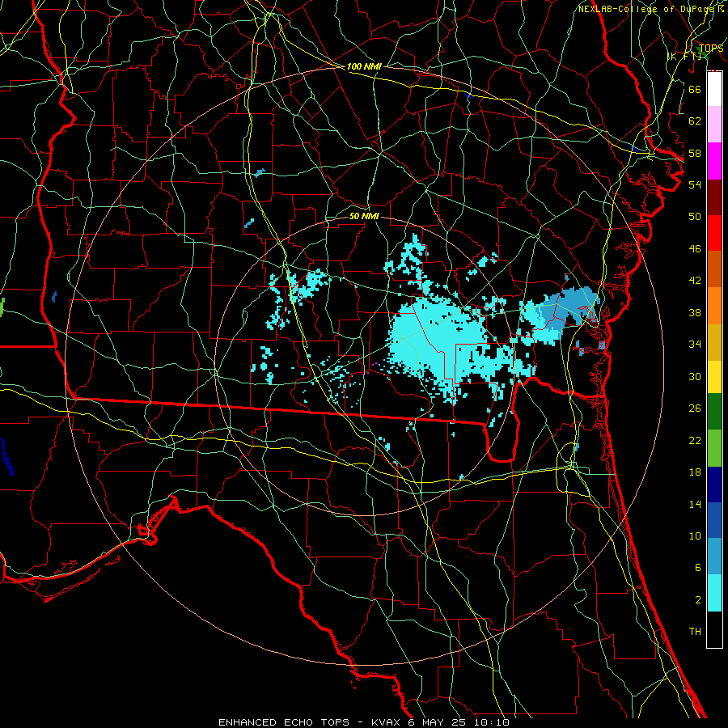This screenshot has width=728, height=728.
Task: Select the 38 scale label
Action: (x=695, y=312)
